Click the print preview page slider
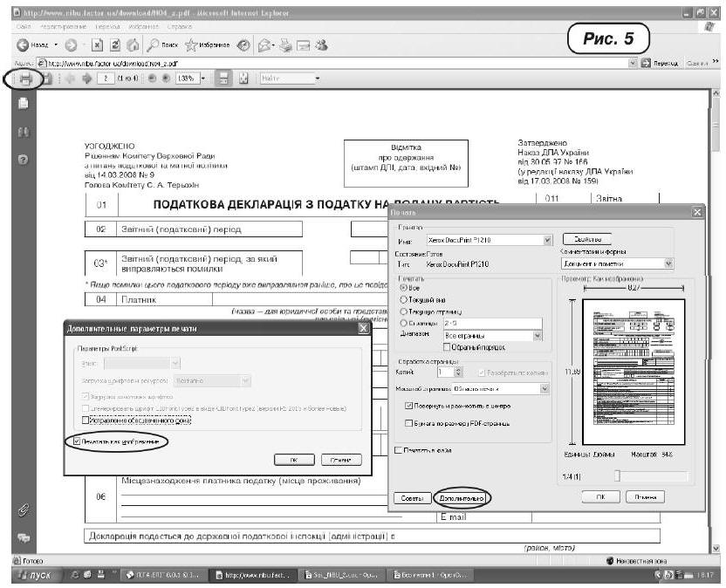The image size is (726, 588). (616, 475)
